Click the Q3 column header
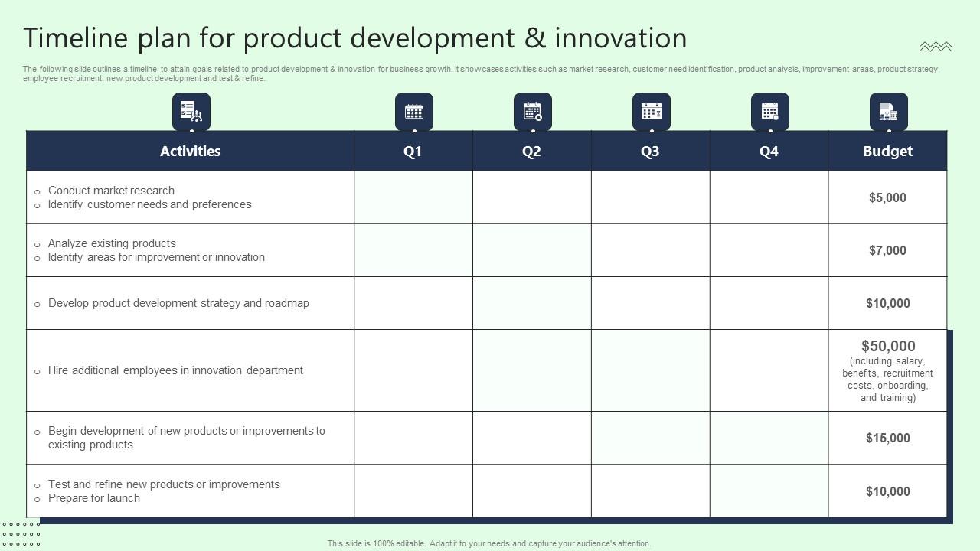 click(651, 151)
